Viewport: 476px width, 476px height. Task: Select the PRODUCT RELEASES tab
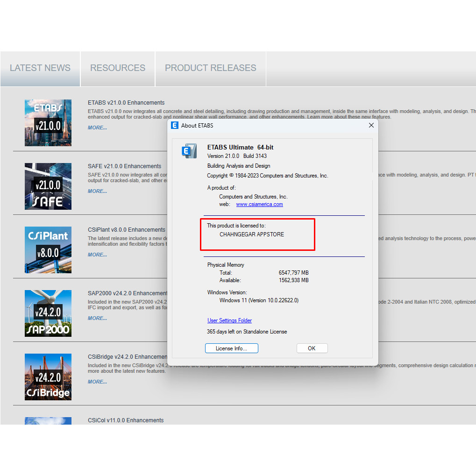pyautogui.click(x=210, y=68)
